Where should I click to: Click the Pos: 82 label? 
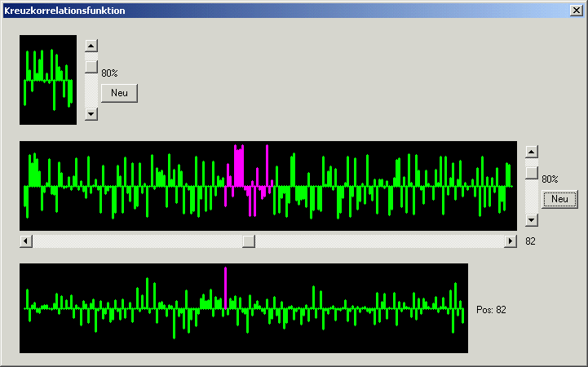point(491,310)
